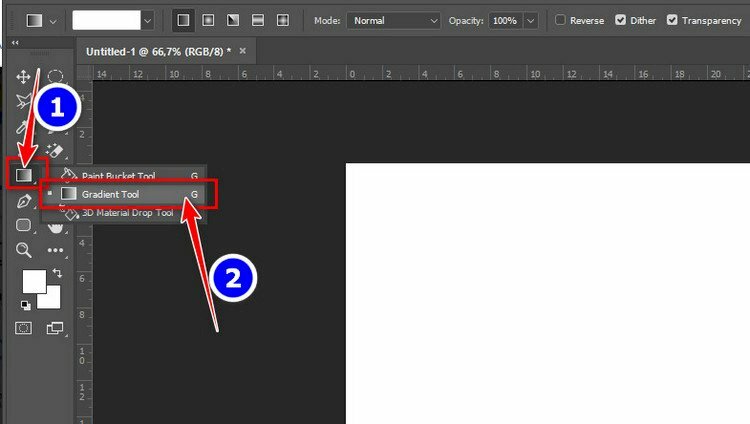The height and width of the screenshot is (424, 750).
Task: Choose the Diamond Gradient style icon
Action: point(283,20)
